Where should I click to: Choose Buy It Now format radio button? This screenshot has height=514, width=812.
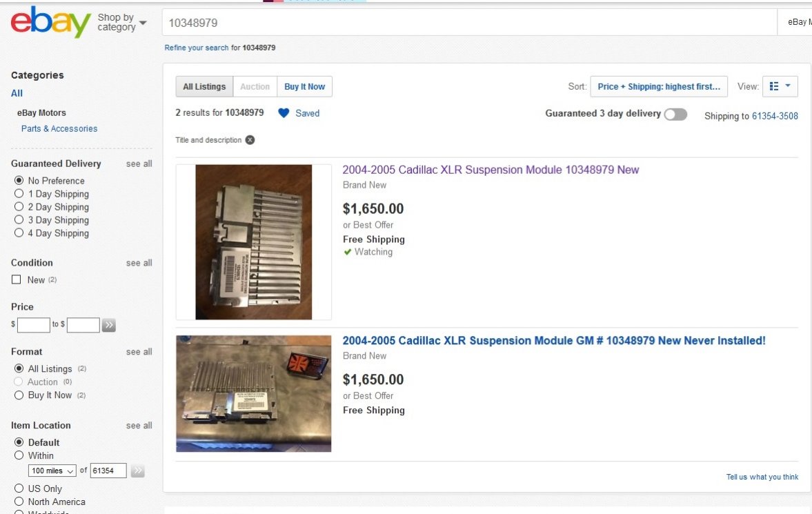tap(19, 395)
